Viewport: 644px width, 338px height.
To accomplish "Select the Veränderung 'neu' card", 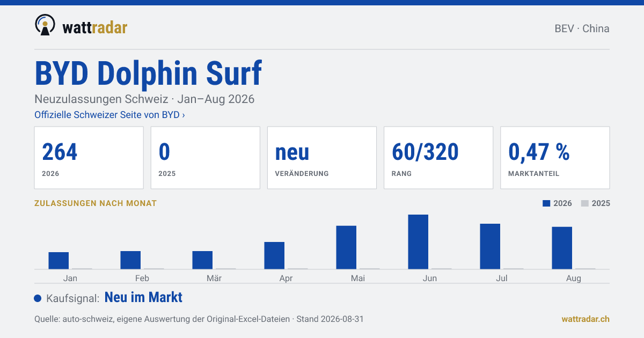I will (x=321, y=158).
